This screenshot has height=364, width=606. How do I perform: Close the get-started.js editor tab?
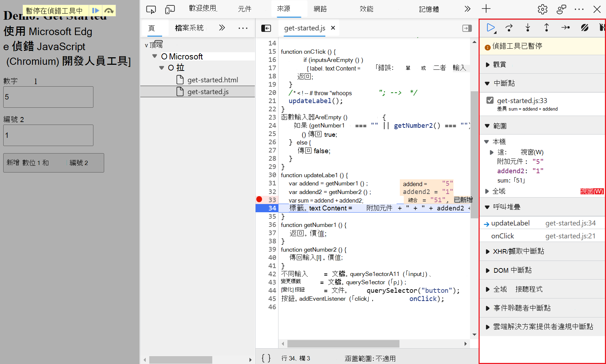333,28
